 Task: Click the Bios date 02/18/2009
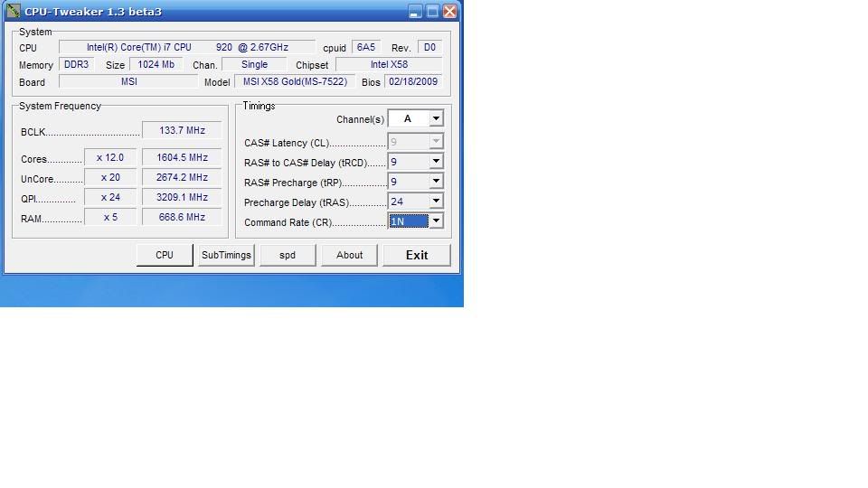(413, 82)
